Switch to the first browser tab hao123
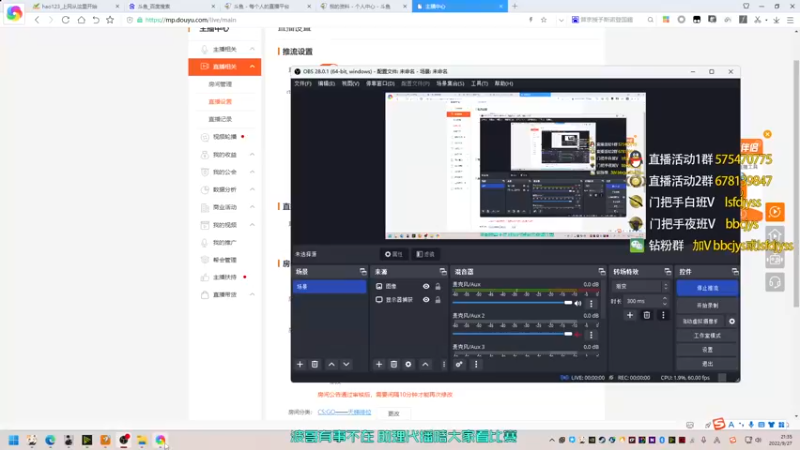The image size is (800, 450). point(74,7)
